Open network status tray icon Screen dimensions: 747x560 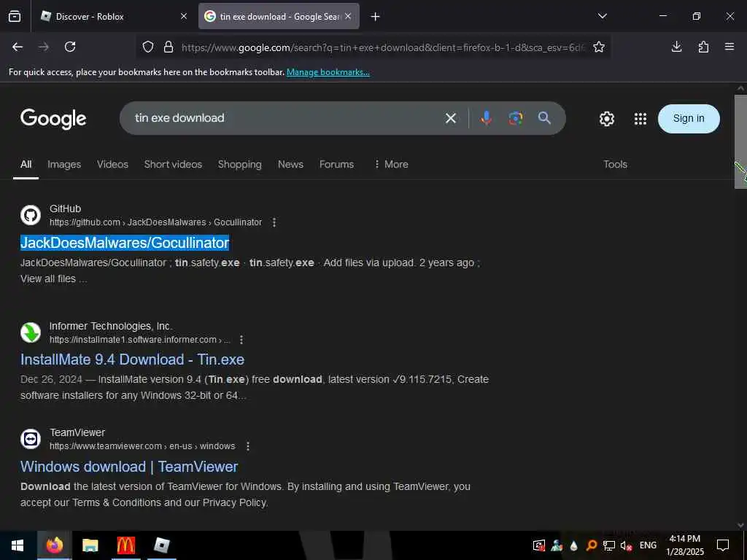(x=609, y=545)
